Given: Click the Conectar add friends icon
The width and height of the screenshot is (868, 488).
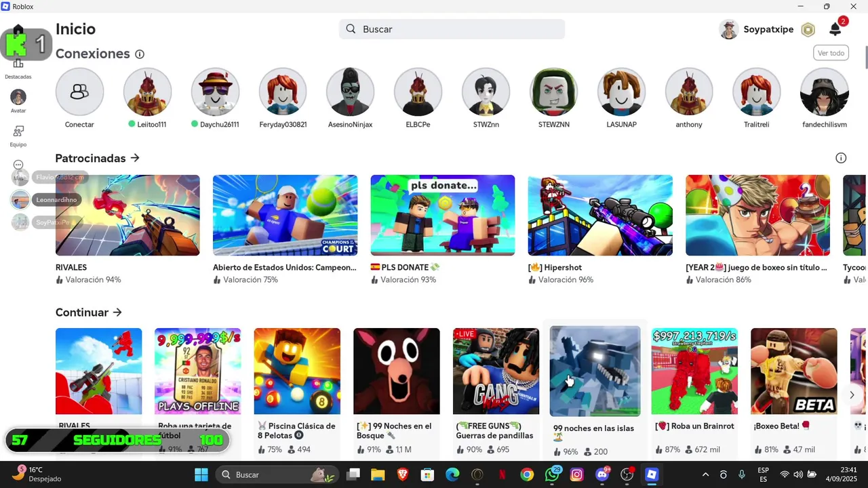Looking at the screenshot, I should click(x=79, y=91).
